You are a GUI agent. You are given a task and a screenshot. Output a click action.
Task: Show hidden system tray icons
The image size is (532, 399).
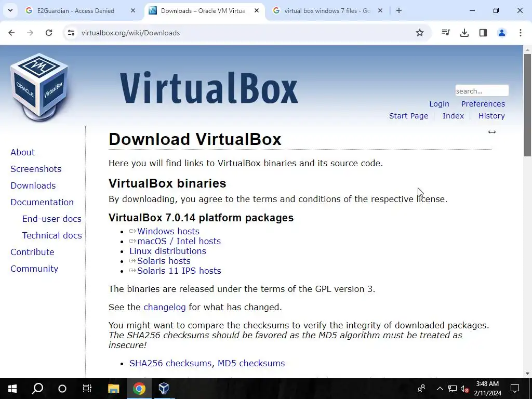440,389
